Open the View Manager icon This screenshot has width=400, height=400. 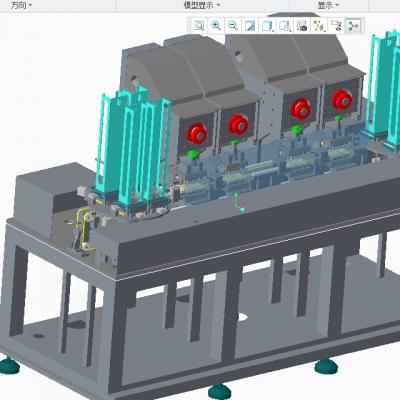click(302, 26)
